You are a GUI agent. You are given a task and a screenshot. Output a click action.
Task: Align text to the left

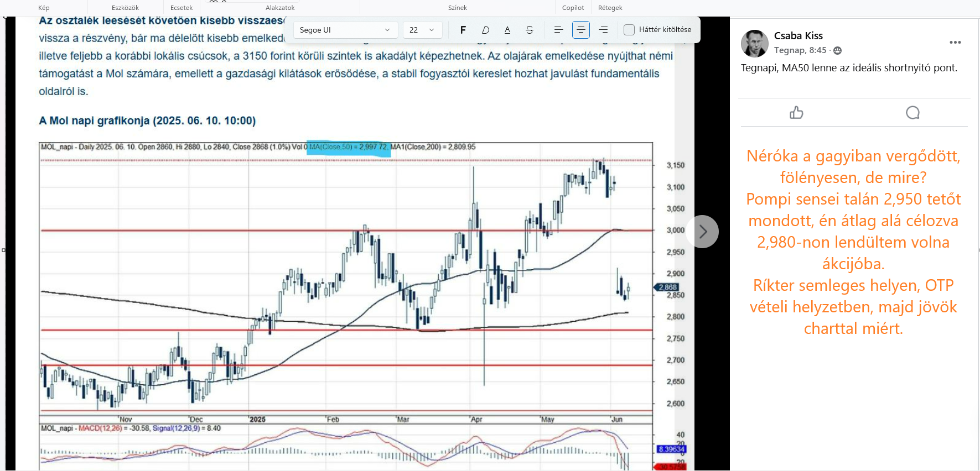tap(558, 30)
